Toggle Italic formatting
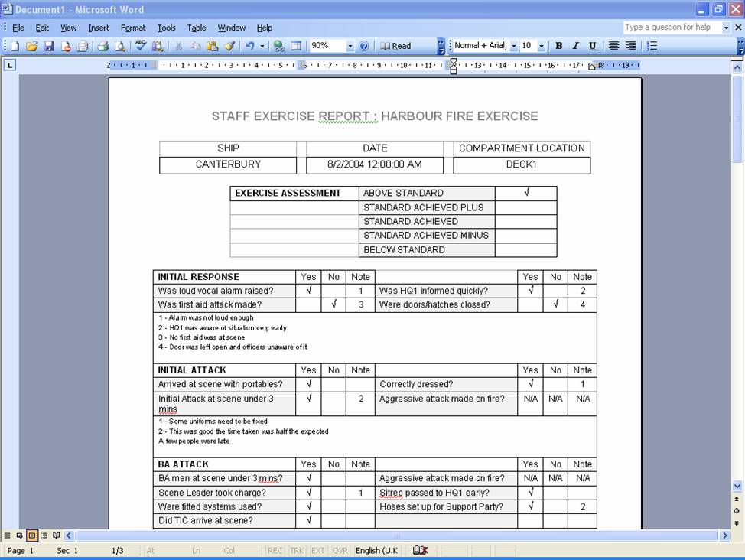 (575, 46)
